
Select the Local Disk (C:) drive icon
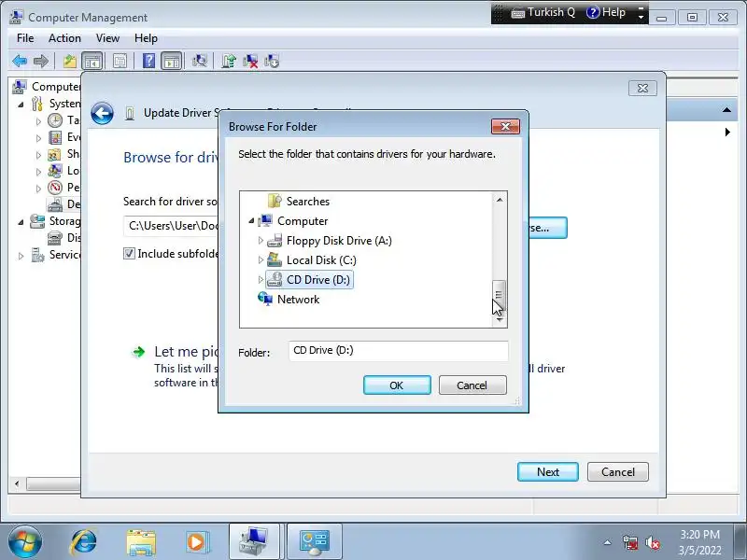275,260
